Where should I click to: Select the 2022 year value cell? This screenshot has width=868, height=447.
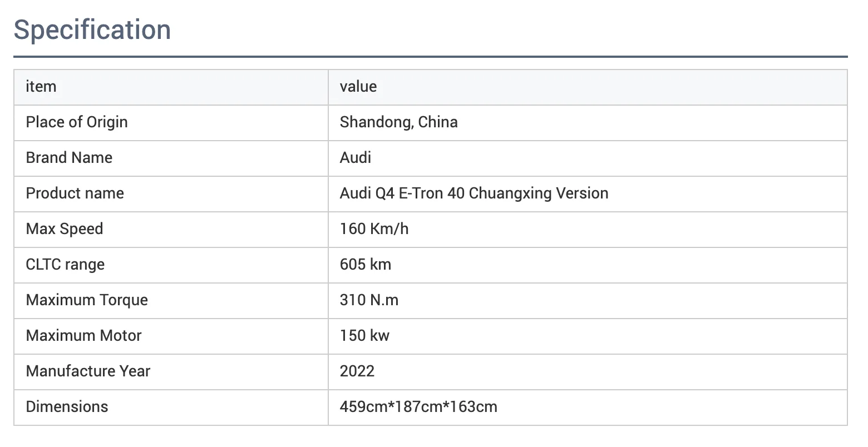(357, 371)
